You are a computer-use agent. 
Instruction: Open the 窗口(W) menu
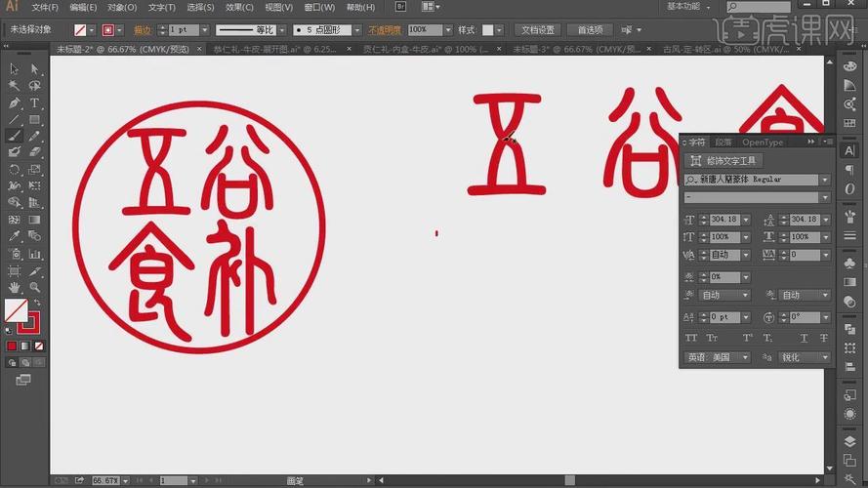(319, 7)
